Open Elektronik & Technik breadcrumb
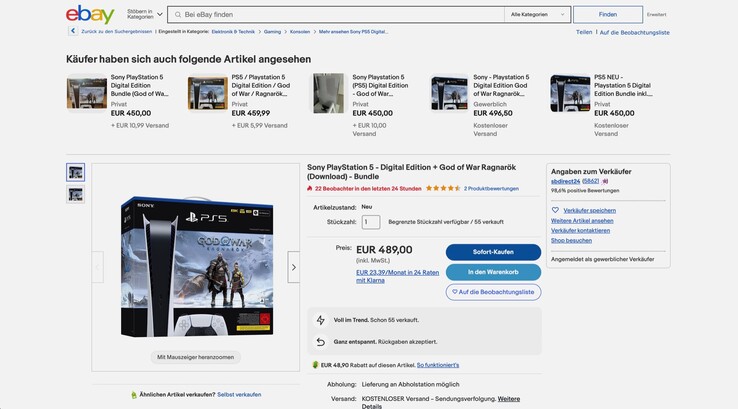The height and width of the screenshot is (409, 738). coord(233,32)
